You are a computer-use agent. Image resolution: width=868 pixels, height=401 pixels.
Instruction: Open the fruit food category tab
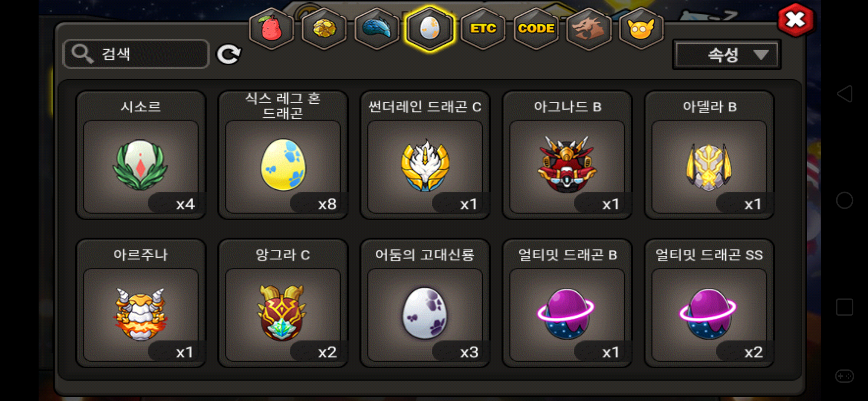[x=272, y=29]
